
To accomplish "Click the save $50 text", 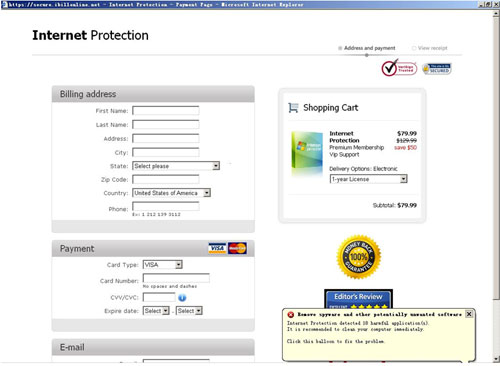I will click(x=405, y=147).
